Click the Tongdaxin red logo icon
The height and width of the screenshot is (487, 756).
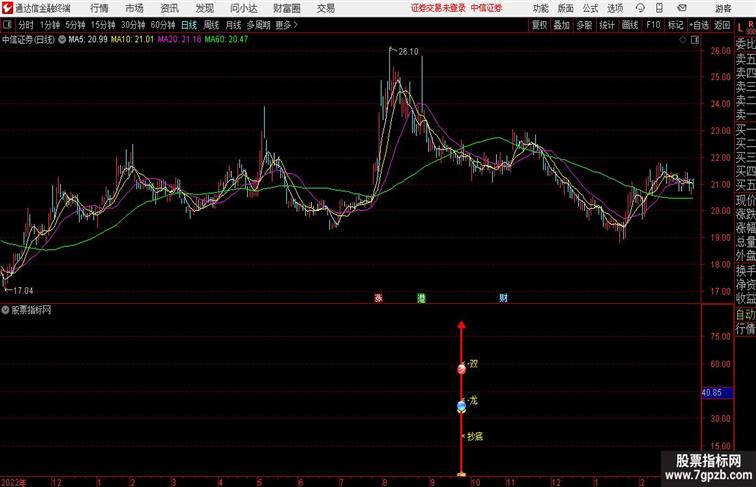pos(7,8)
